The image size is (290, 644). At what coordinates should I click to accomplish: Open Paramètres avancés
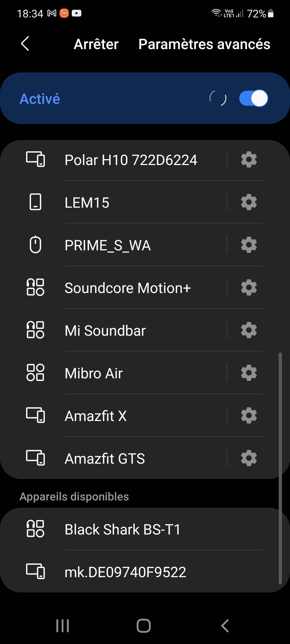(x=204, y=44)
